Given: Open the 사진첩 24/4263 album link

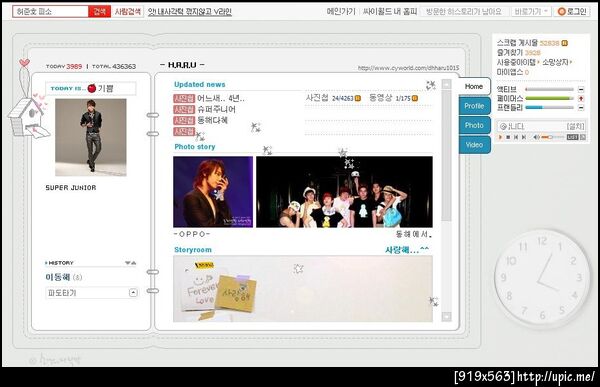Looking at the screenshot, I should [329, 98].
